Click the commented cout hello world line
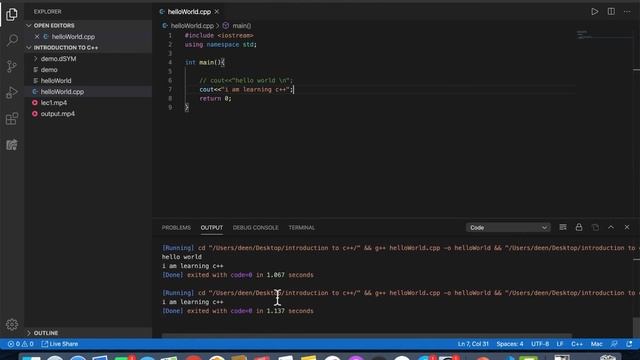 [246, 80]
